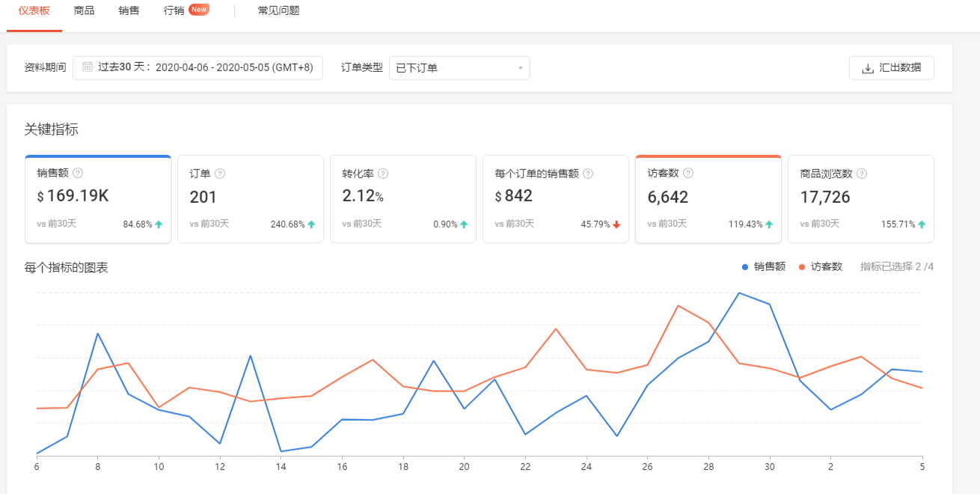
Task: Click help icon beside 商品浏览数
Action: pos(862,174)
